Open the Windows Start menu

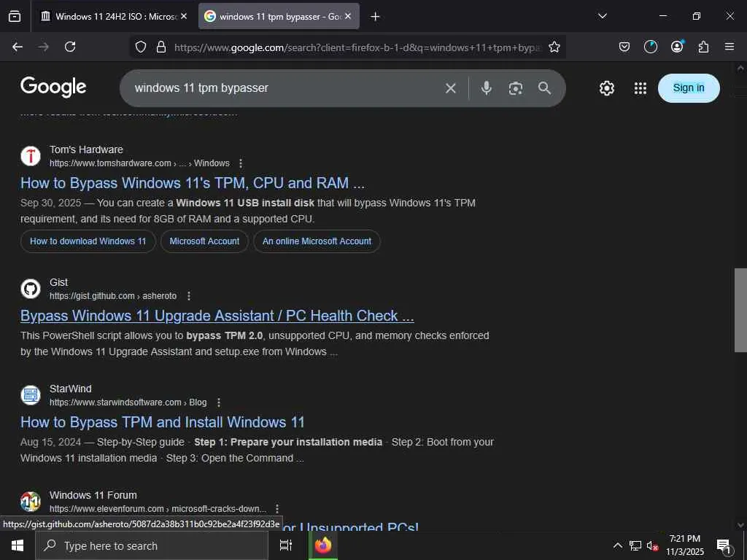click(18, 545)
